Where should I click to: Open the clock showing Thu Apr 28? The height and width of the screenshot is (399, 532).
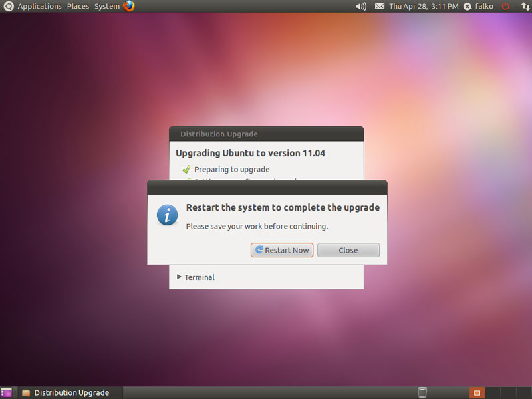424,6
